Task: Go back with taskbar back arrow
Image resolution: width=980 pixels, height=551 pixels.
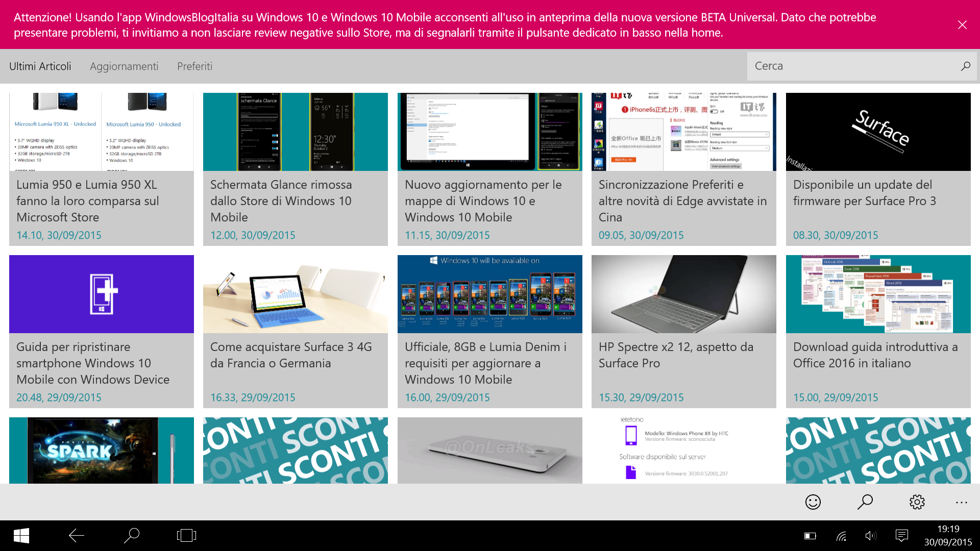Action: coord(77,536)
